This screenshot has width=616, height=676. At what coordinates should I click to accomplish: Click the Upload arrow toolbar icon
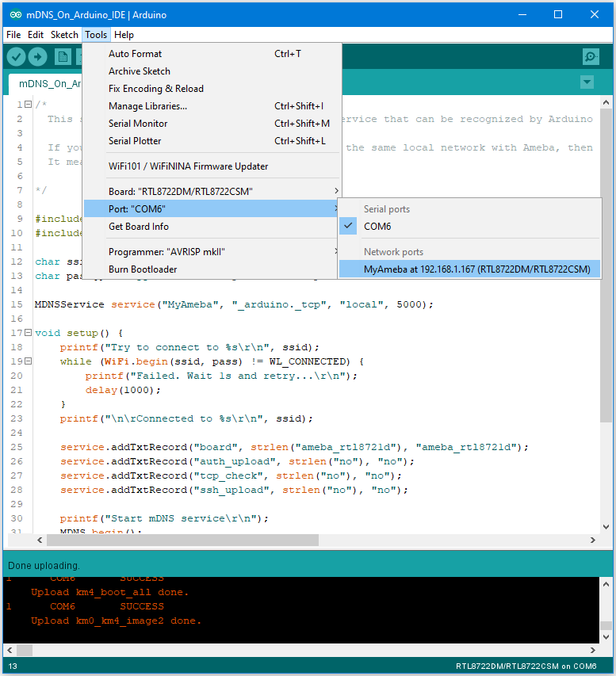pos(37,56)
